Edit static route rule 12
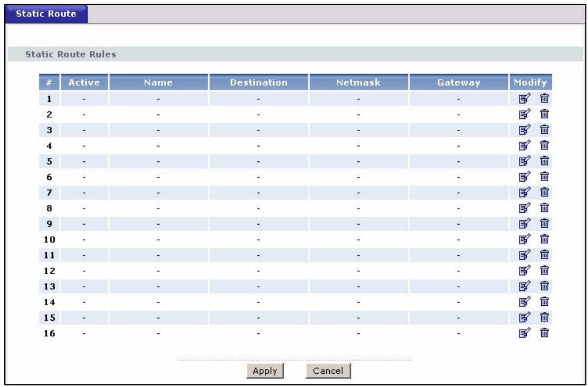Viewport: 588px width, 387px height. point(525,271)
